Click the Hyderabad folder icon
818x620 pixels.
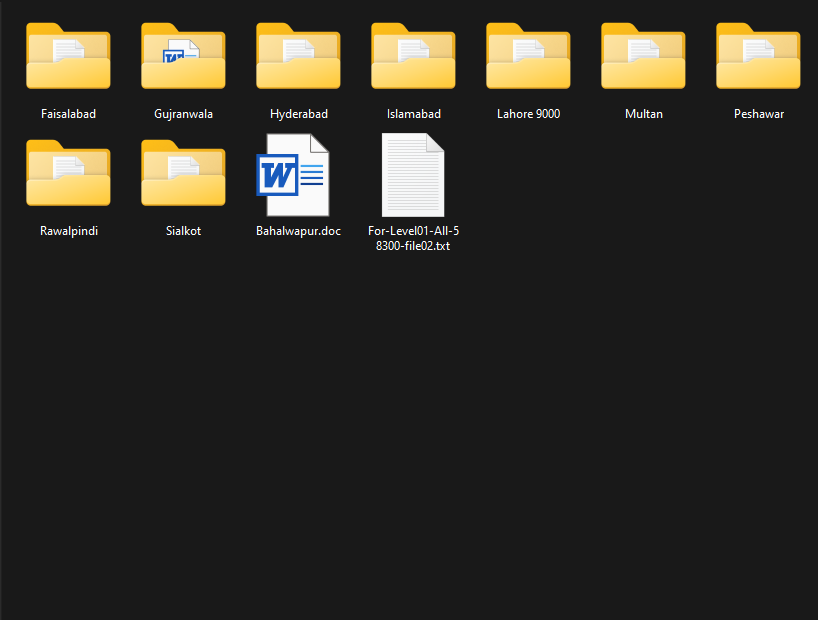pos(298,57)
